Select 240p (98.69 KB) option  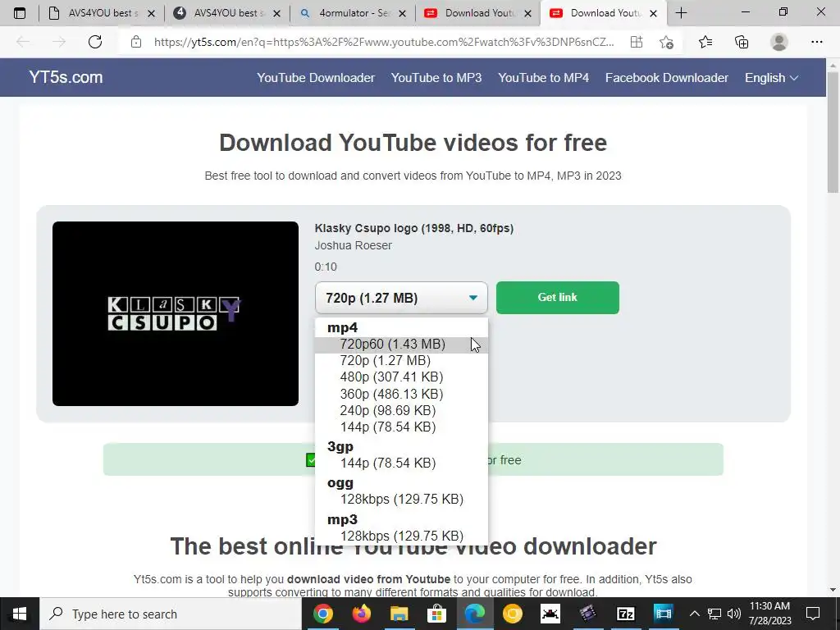pyautogui.click(x=401, y=410)
